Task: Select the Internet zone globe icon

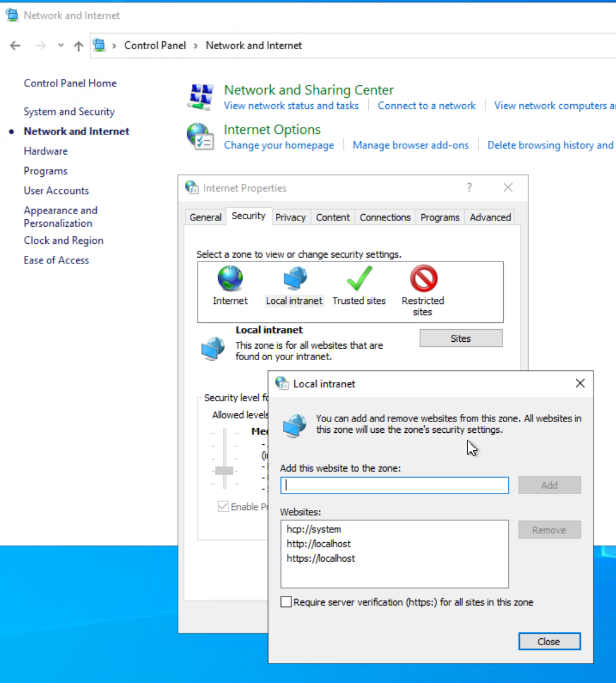Action: tap(230, 279)
